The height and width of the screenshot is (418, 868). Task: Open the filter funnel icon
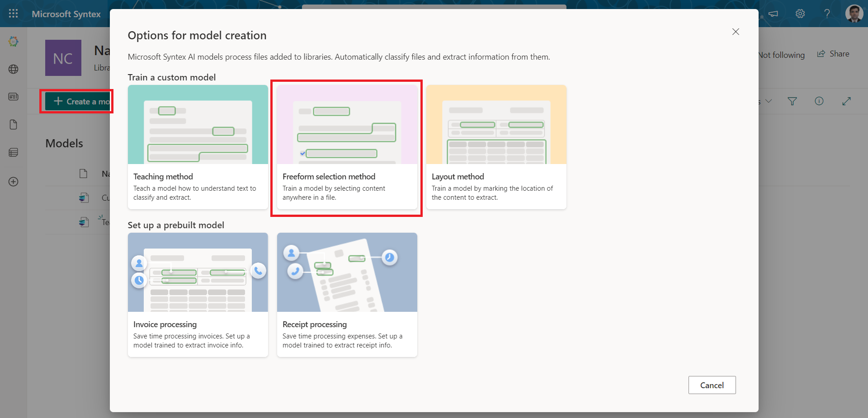tap(792, 101)
